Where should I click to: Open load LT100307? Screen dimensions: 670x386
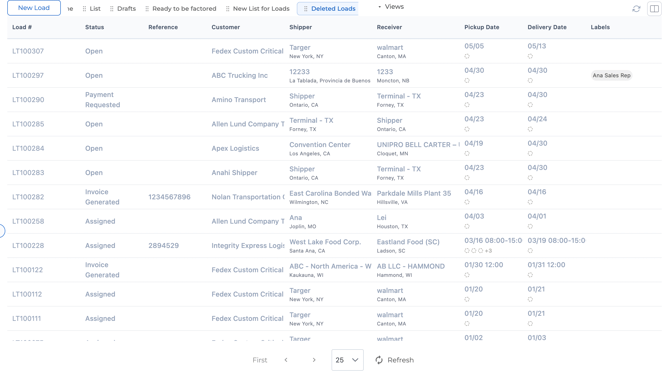pos(28,51)
